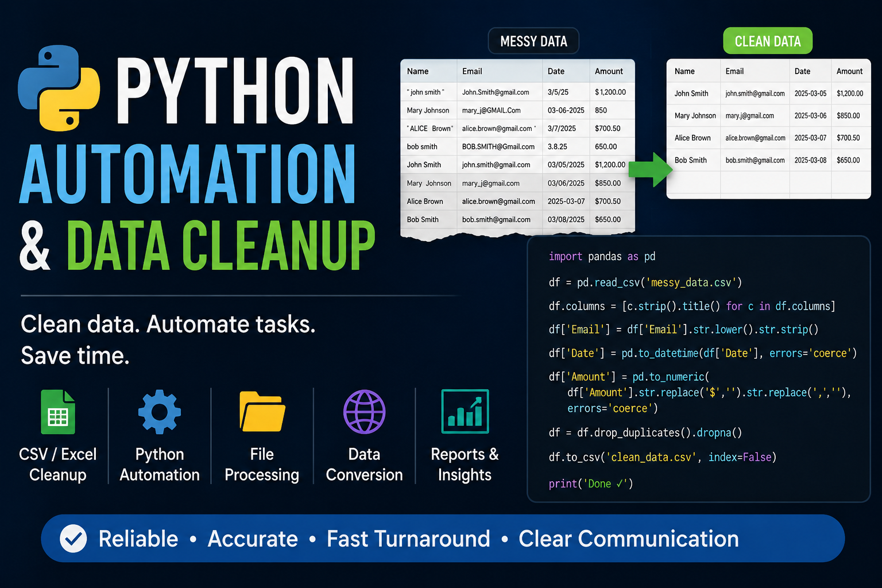
Task: Click the 'Reports & Insights' label
Action: (465, 465)
